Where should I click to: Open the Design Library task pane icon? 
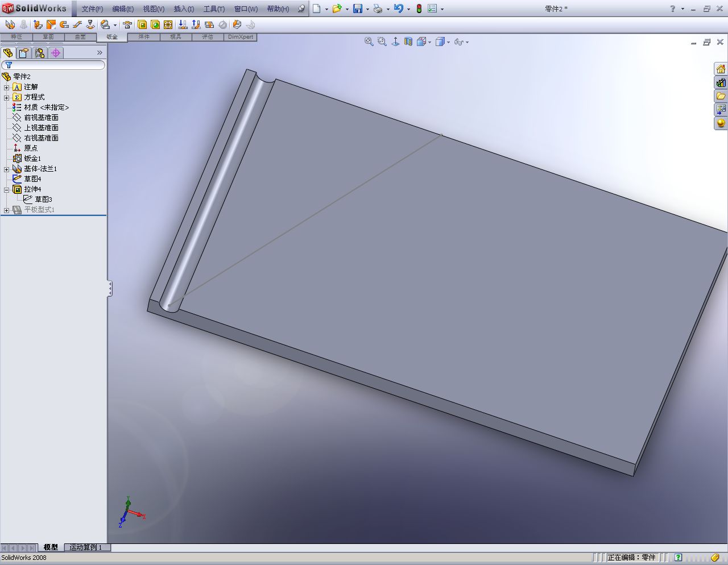coord(721,82)
